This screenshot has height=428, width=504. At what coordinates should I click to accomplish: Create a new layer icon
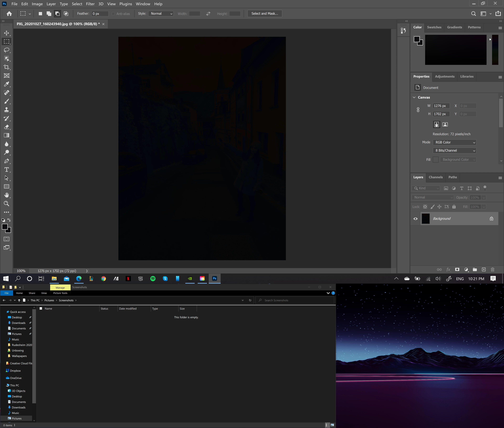tap(484, 270)
